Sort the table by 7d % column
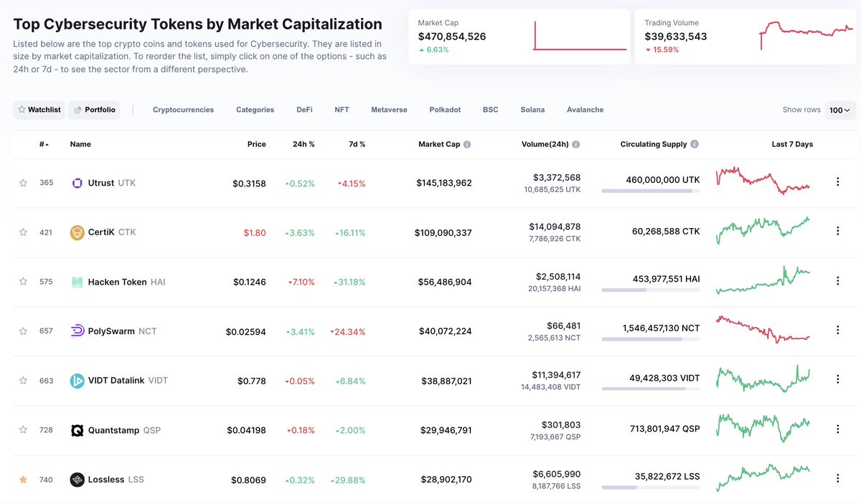The image size is (861, 504). [357, 144]
